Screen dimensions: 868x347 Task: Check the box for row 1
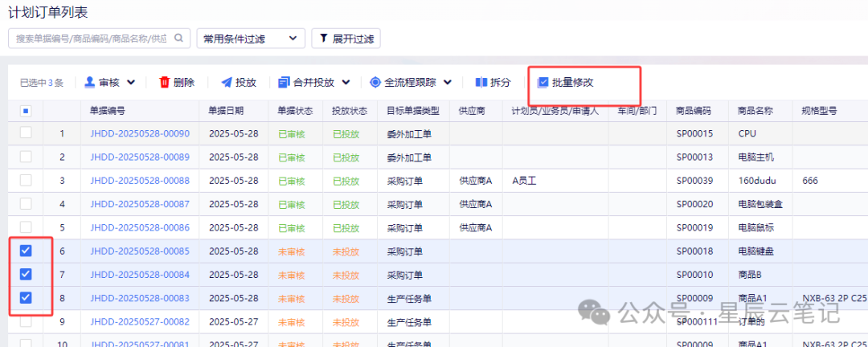tap(26, 133)
